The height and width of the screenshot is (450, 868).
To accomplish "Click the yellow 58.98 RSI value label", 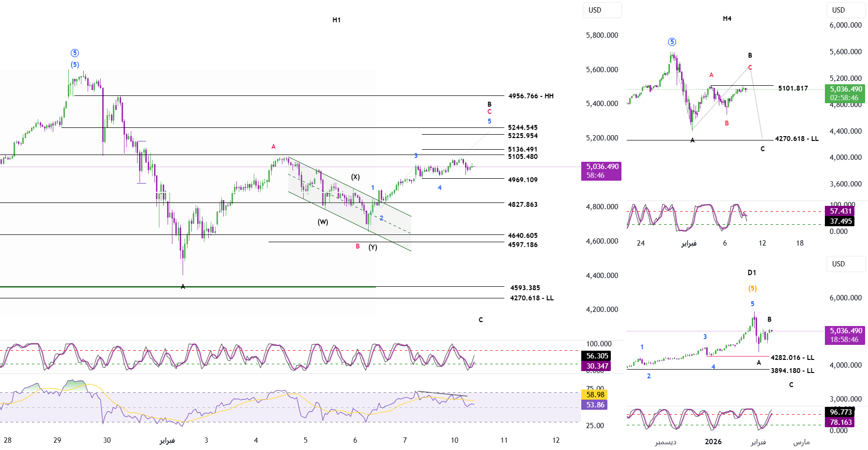I will (x=595, y=394).
